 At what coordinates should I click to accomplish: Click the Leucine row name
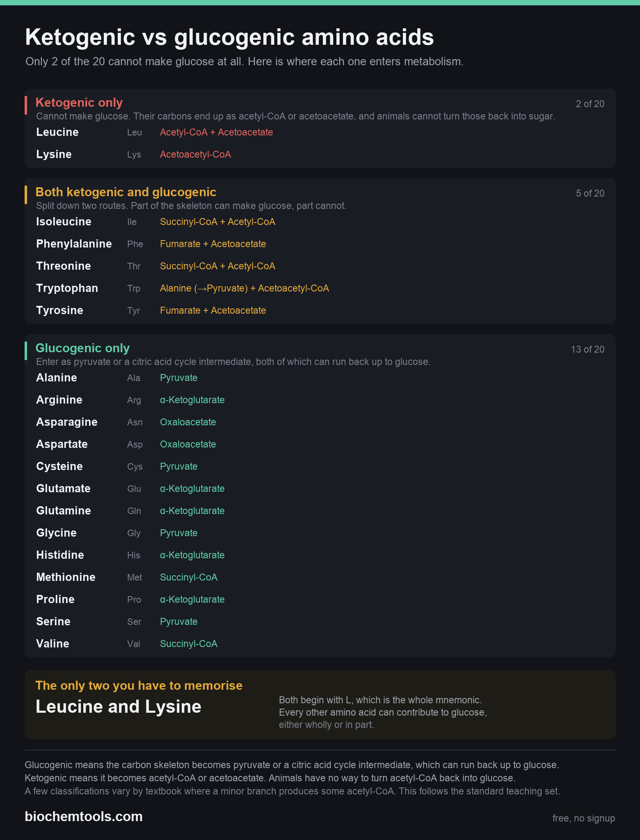[57, 132]
